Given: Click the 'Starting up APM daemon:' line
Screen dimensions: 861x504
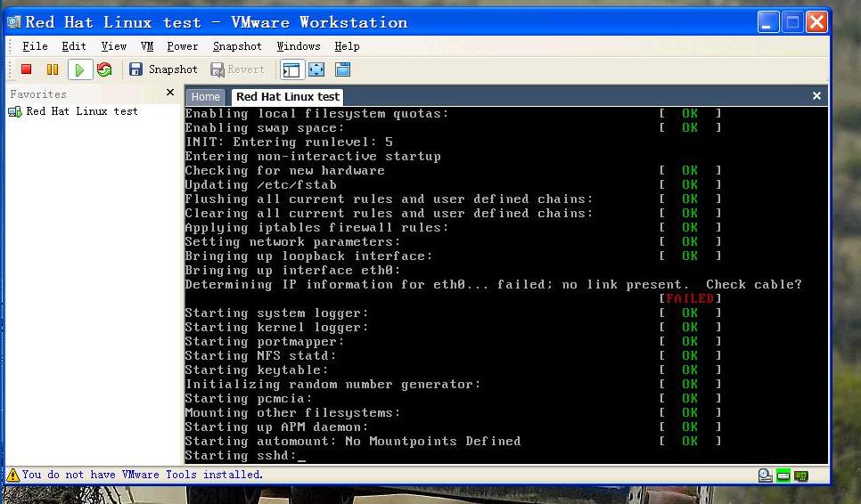Looking at the screenshot, I should point(276,427).
